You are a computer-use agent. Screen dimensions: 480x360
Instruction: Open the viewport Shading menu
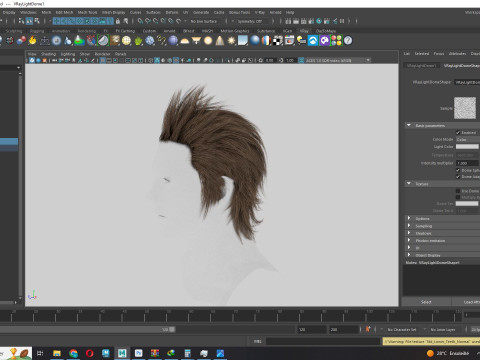[49, 54]
